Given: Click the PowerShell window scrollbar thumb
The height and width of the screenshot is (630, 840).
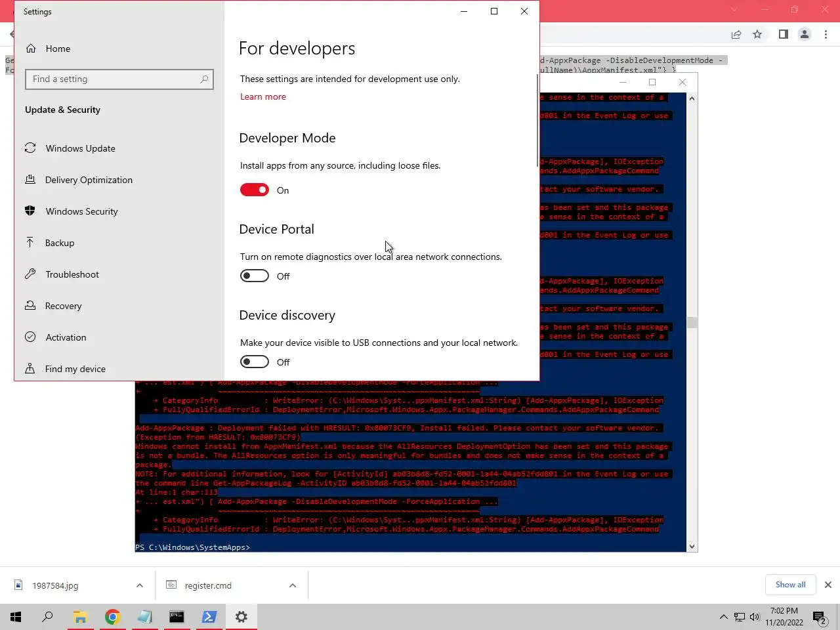Looking at the screenshot, I should pos(692,322).
